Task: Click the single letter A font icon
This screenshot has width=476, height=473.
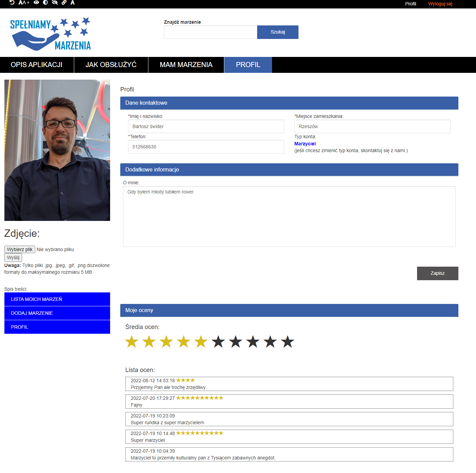Action: click(73, 2)
